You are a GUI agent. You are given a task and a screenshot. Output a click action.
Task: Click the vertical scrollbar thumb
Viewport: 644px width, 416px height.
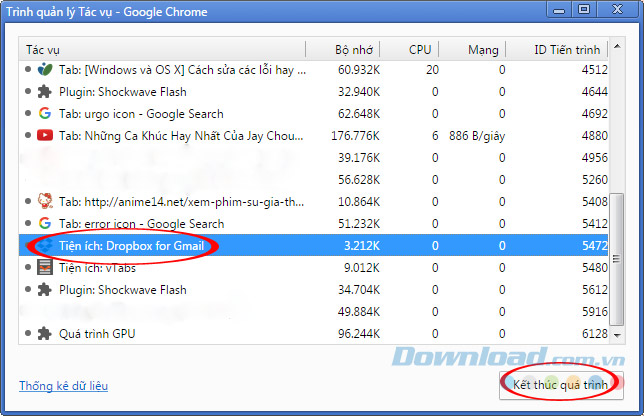[x=616, y=259]
